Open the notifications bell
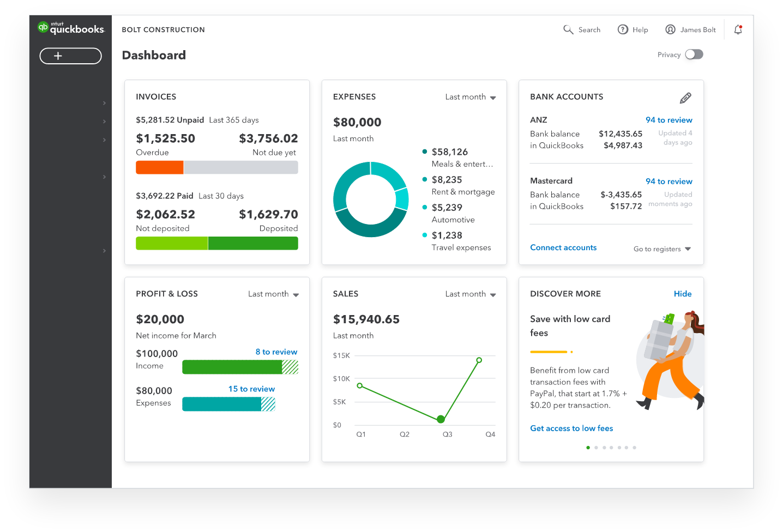The image size is (783, 532). pos(738,30)
